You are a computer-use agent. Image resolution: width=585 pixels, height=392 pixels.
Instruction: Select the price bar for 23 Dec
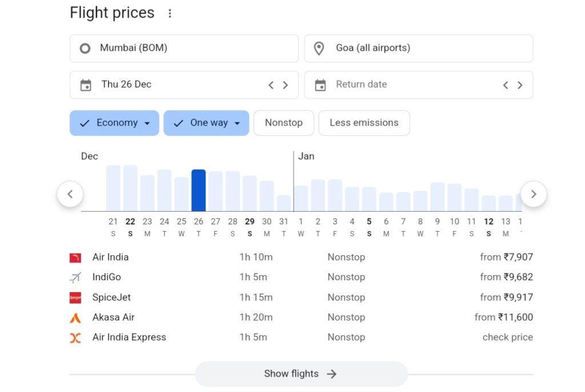[x=147, y=193]
